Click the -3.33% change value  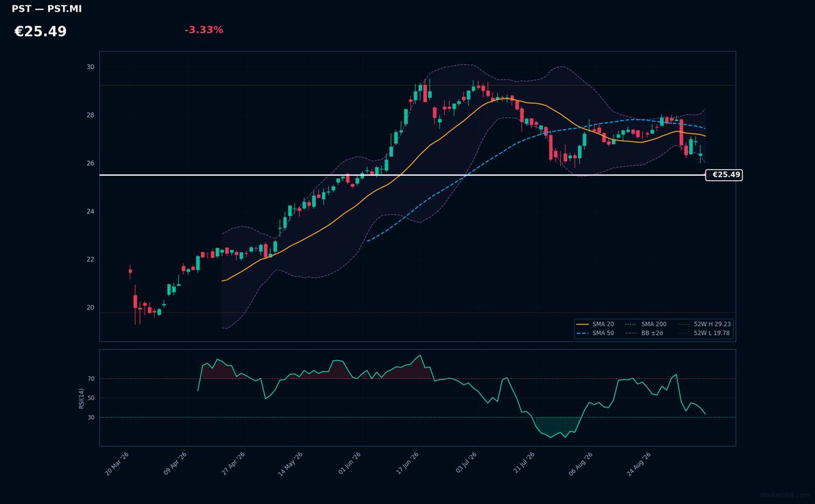pos(204,30)
